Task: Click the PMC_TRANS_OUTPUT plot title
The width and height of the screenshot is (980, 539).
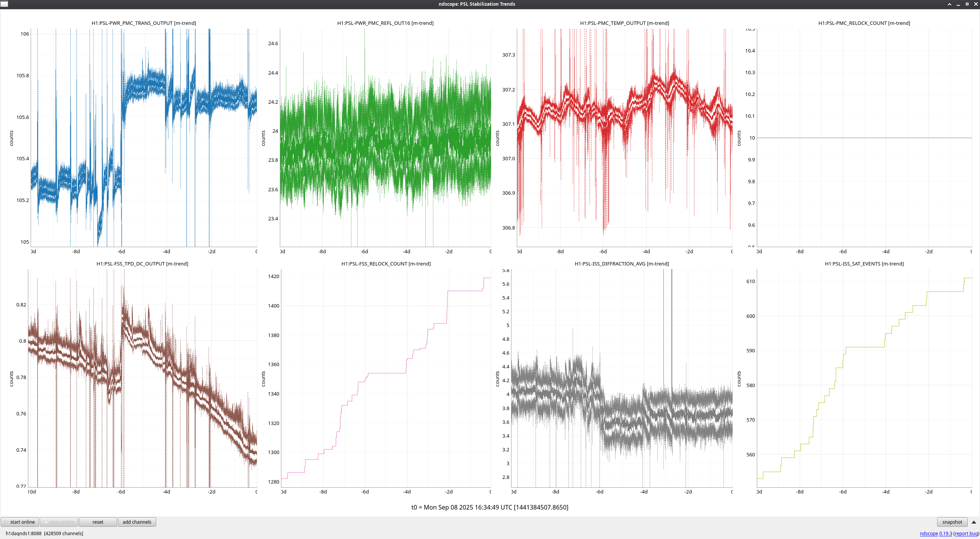Action: coord(144,23)
